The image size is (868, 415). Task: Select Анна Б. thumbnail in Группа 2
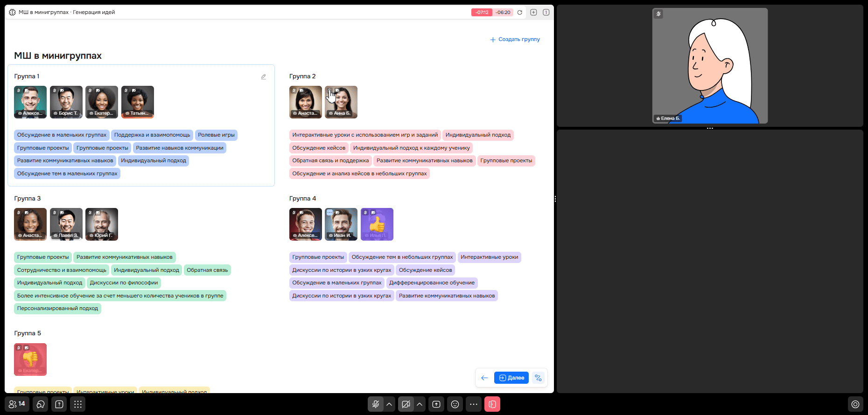(341, 102)
